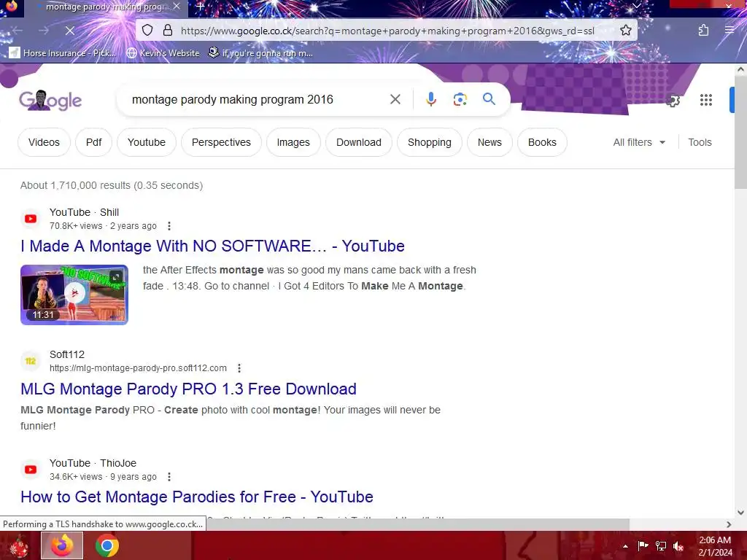The width and height of the screenshot is (747, 560).
Task: Go to Google home via the logo
Action: [x=50, y=100]
